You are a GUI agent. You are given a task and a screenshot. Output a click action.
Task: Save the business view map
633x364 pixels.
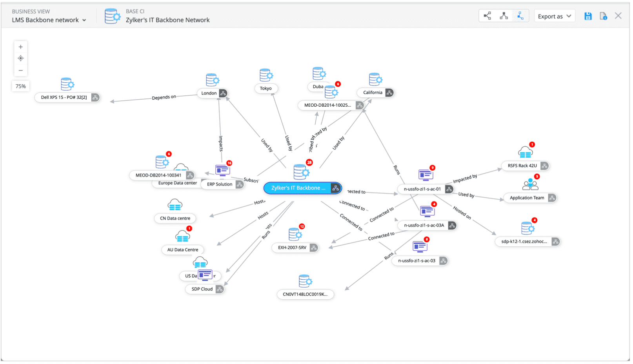[588, 16]
